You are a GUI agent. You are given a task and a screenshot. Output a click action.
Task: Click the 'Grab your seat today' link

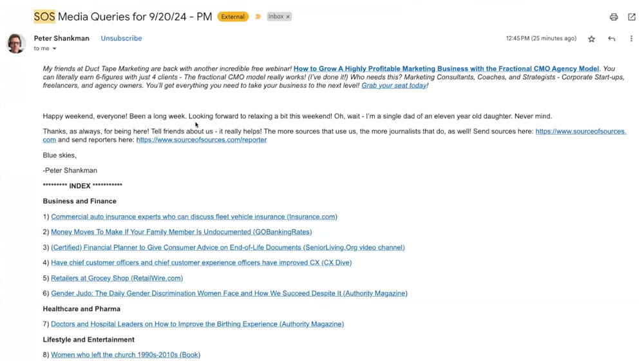pyautogui.click(x=394, y=86)
